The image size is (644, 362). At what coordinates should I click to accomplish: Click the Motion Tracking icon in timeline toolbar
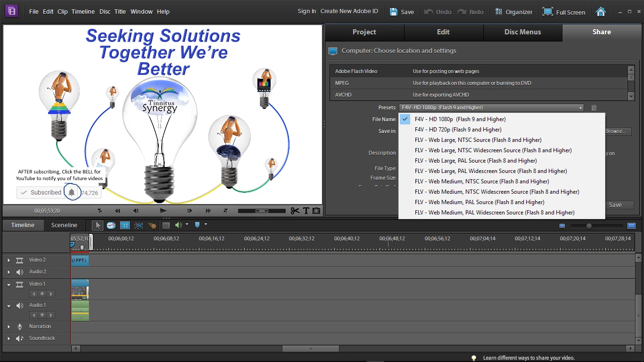[152, 225]
